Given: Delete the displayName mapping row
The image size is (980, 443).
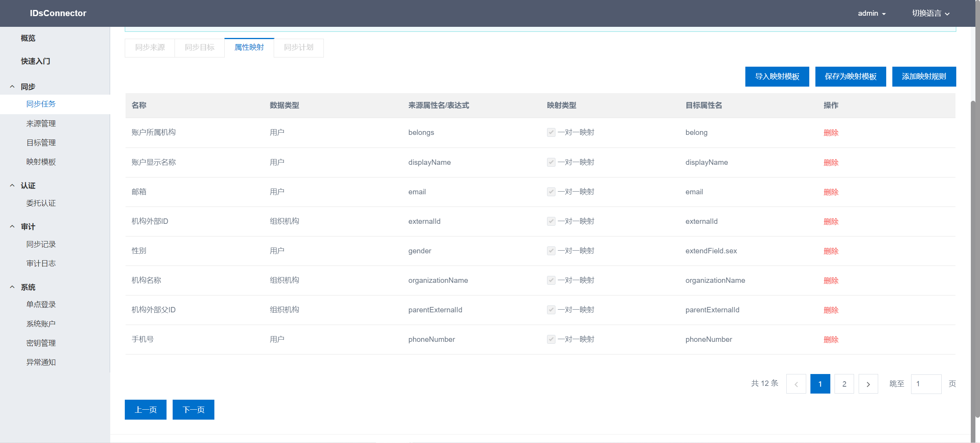Looking at the screenshot, I should pyautogui.click(x=831, y=162).
